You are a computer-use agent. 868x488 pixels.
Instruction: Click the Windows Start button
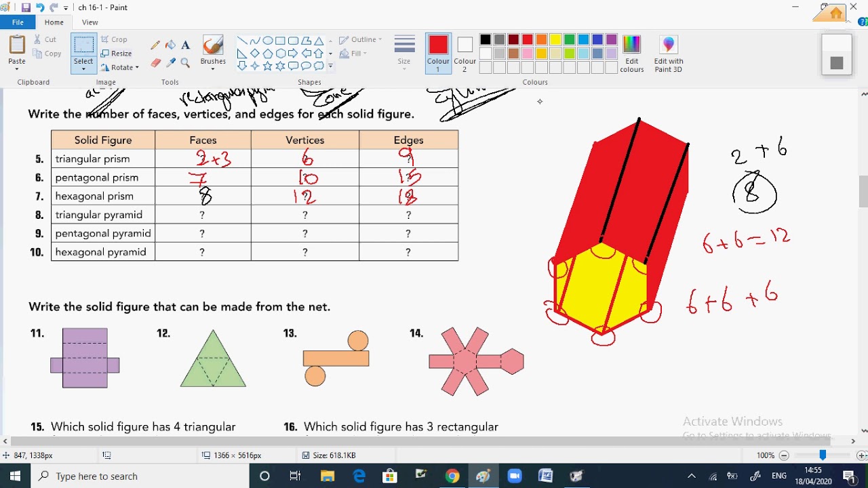click(x=15, y=476)
